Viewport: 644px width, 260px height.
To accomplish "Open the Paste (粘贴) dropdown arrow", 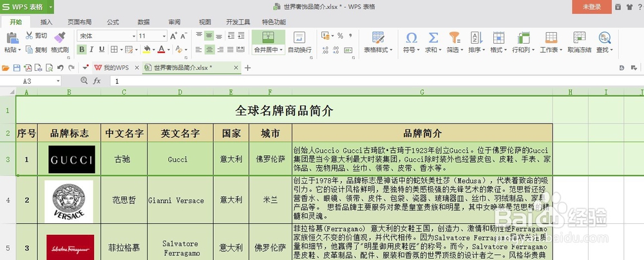I will tap(19, 50).
